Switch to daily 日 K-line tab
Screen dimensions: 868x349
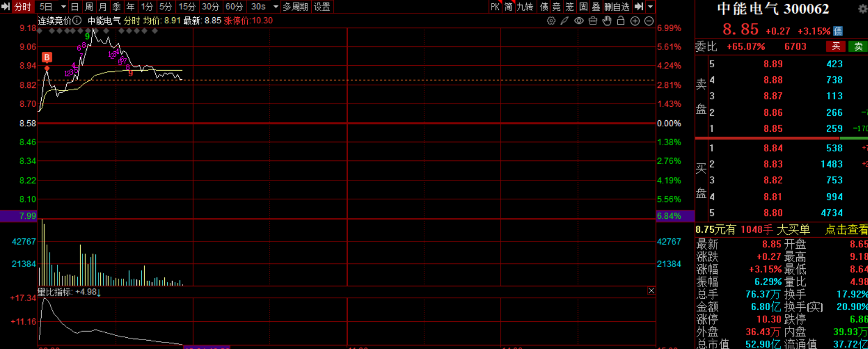[x=75, y=7]
